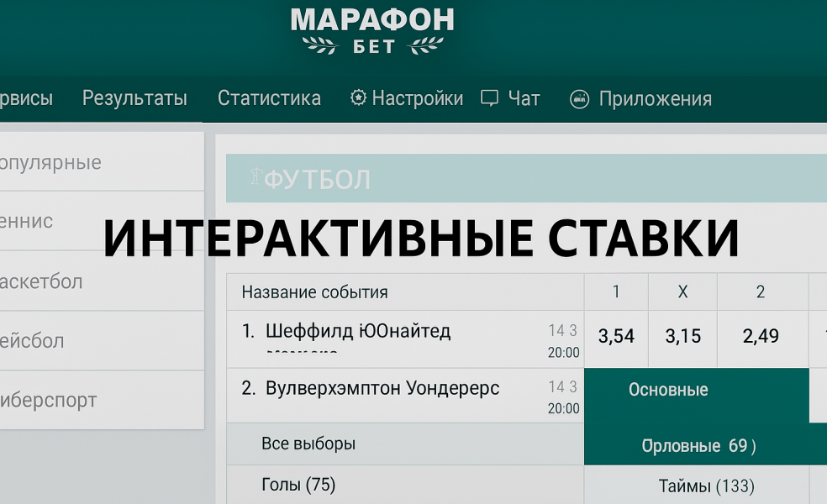Open the Шеффилд Юнайтед match

point(358,331)
